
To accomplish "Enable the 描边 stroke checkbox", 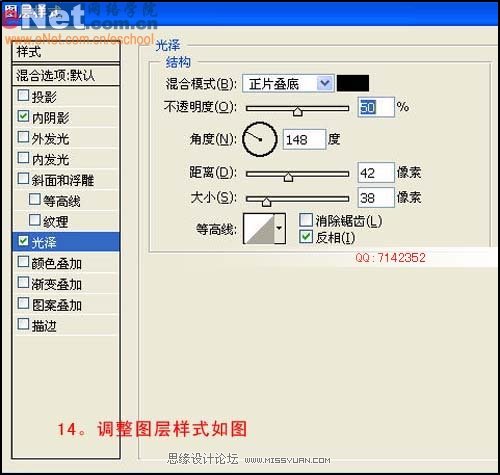I will tap(23, 324).
